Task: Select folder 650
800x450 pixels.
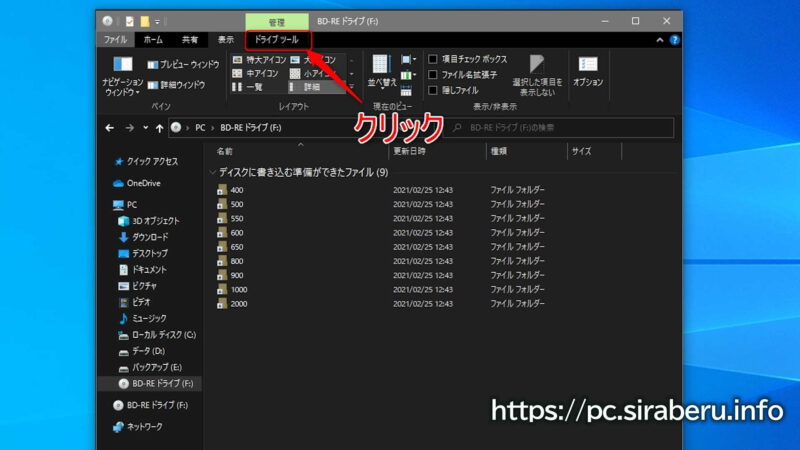Action: pos(236,247)
